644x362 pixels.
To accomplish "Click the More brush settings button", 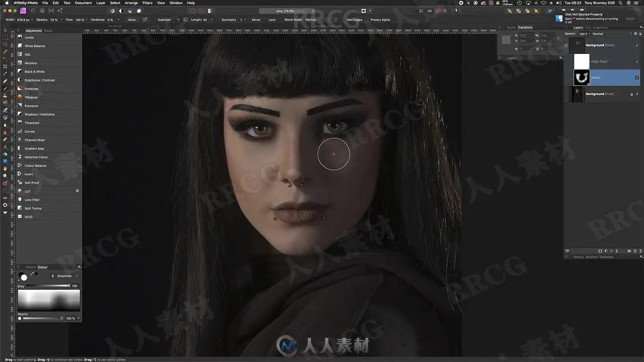I will pos(132,20).
